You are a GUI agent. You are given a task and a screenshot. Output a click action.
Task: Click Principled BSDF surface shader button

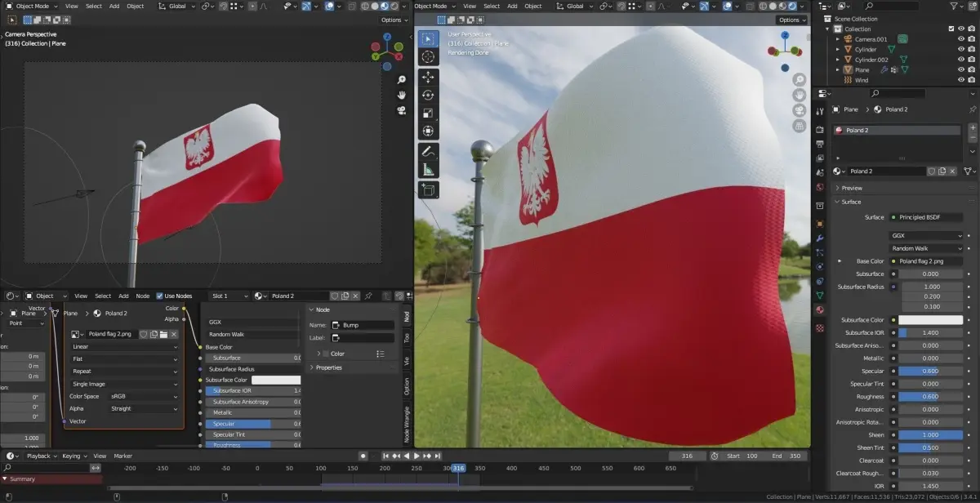point(926,217)
